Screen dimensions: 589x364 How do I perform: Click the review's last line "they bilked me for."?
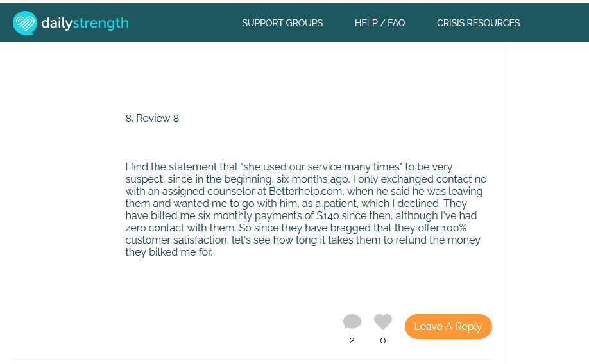click(169, 252)
